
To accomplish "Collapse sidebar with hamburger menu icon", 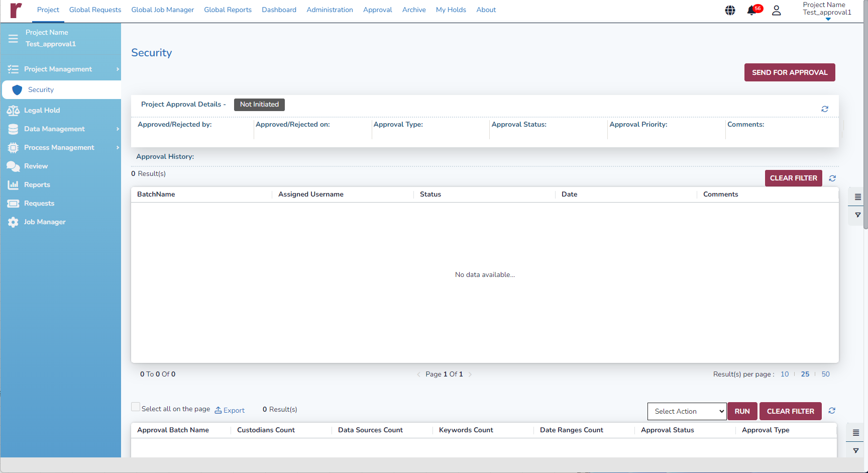I will coord(13,38).
